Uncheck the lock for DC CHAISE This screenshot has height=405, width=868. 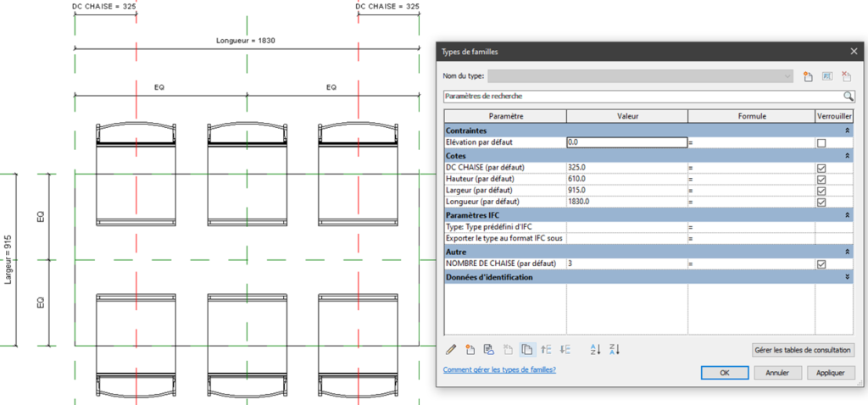(x=821, y=168)
